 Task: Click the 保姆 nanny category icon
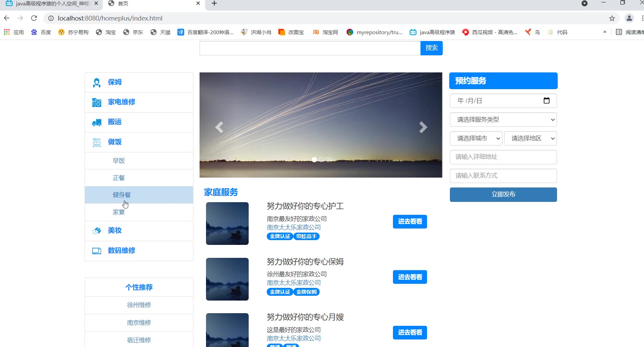coord(97,83)
